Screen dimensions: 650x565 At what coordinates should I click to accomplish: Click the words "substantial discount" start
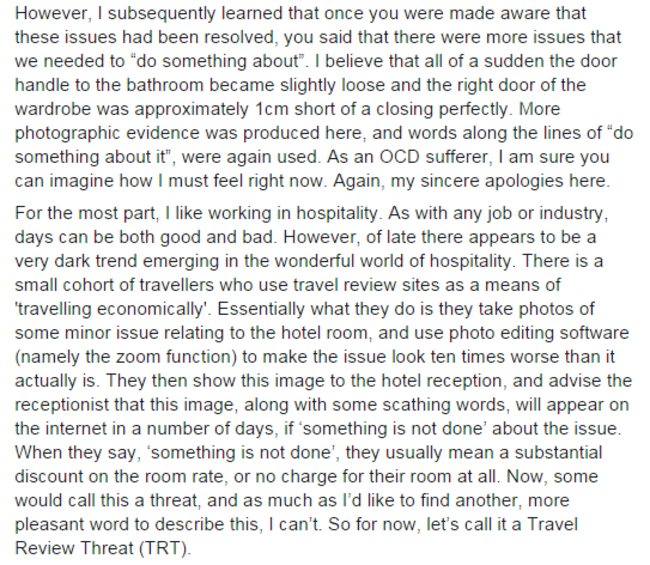pos(558,453)
